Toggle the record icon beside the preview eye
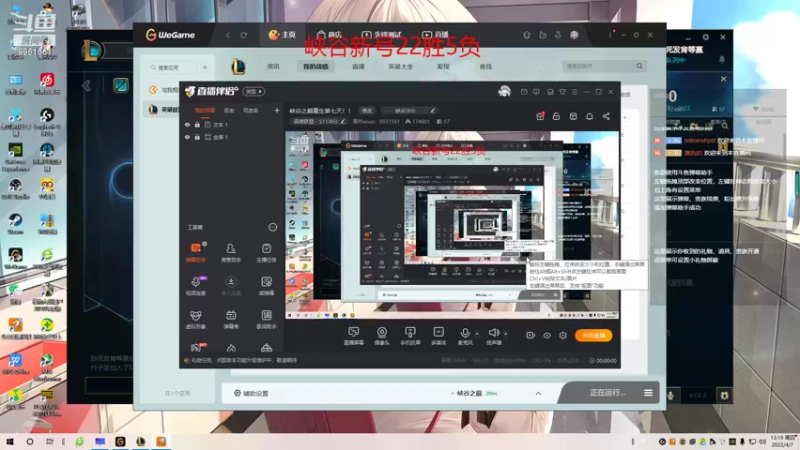The image size is (800, 450). point(530,336)
